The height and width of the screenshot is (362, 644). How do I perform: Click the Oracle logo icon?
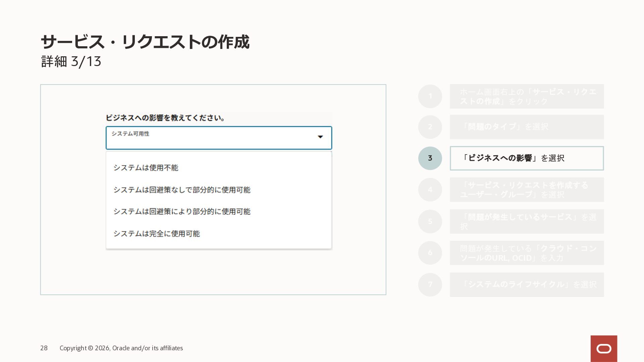point(604,349)
